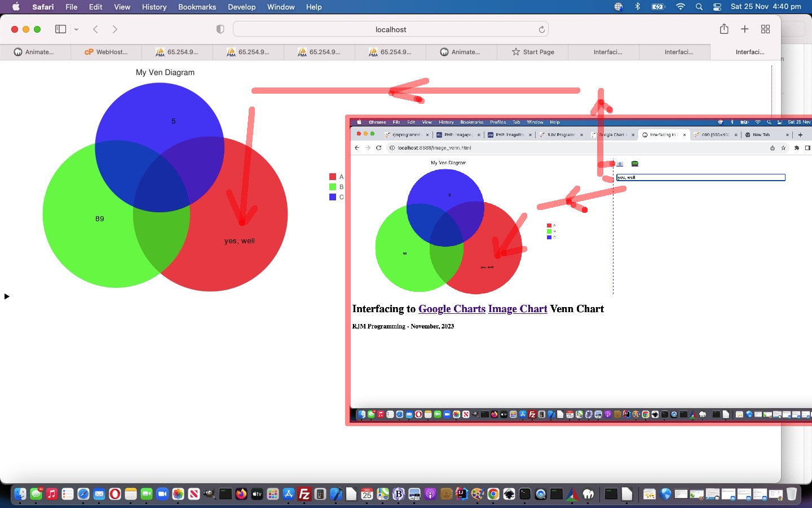
Task: Click the date and time in menu bar
Action: (x=766, y=7)
